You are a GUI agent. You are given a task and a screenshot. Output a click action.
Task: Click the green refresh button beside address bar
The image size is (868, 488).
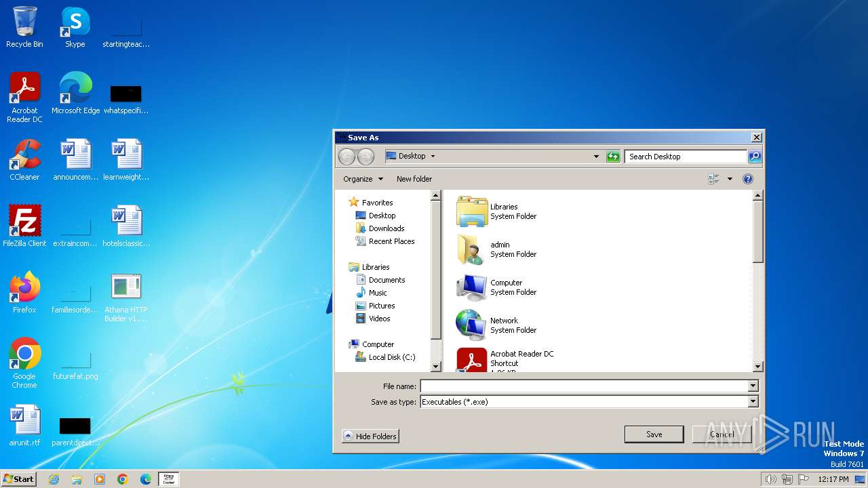click(x=613, y=157)
